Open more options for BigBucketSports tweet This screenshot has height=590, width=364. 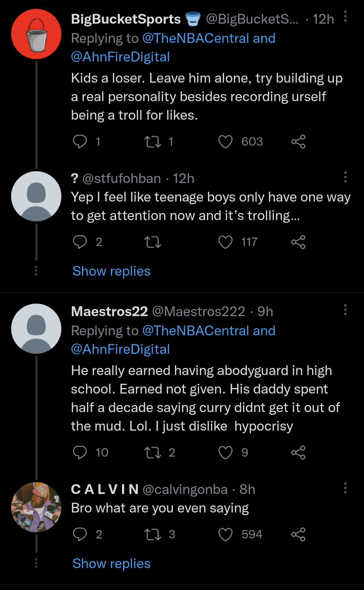(x=345, y=17)
